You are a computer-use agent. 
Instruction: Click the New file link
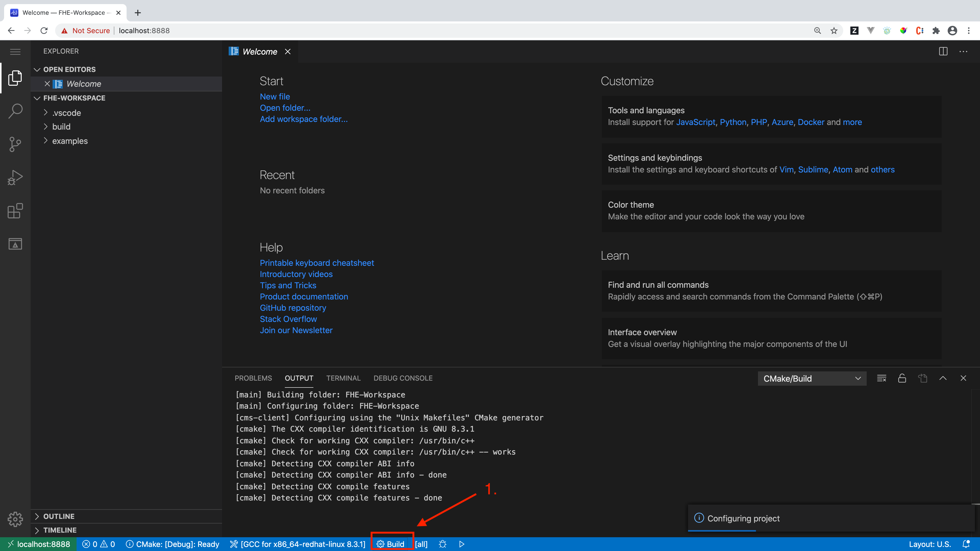point(275,97)
